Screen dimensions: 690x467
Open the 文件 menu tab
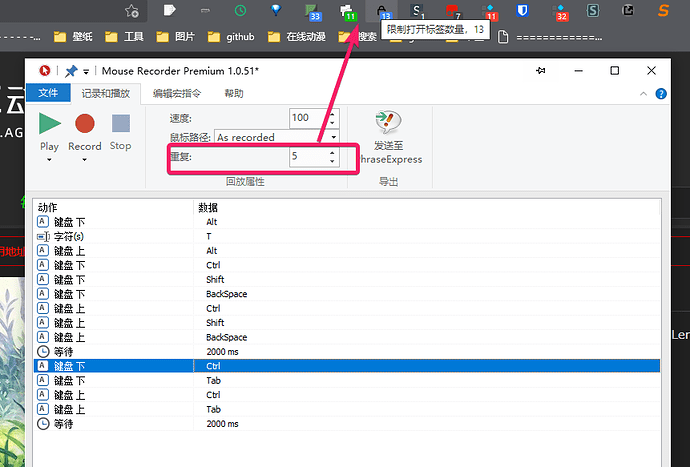click(x=48, y=93)
